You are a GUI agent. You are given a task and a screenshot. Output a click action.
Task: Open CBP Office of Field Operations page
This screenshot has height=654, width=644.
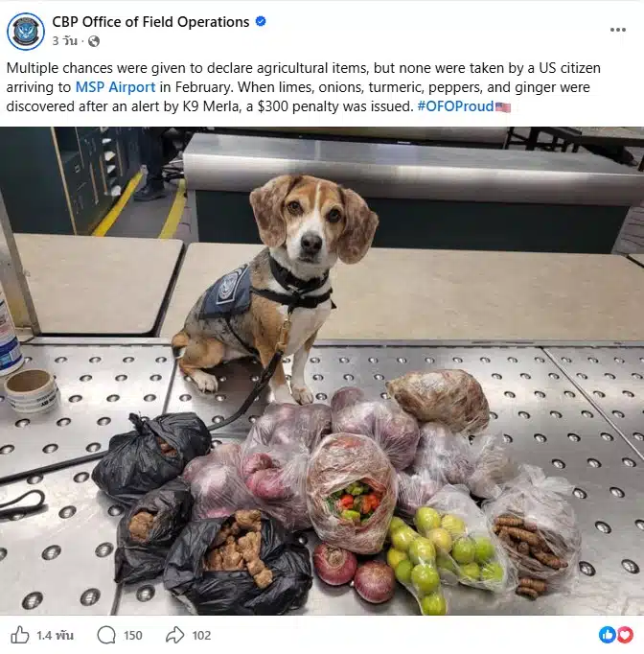(150, 22)
